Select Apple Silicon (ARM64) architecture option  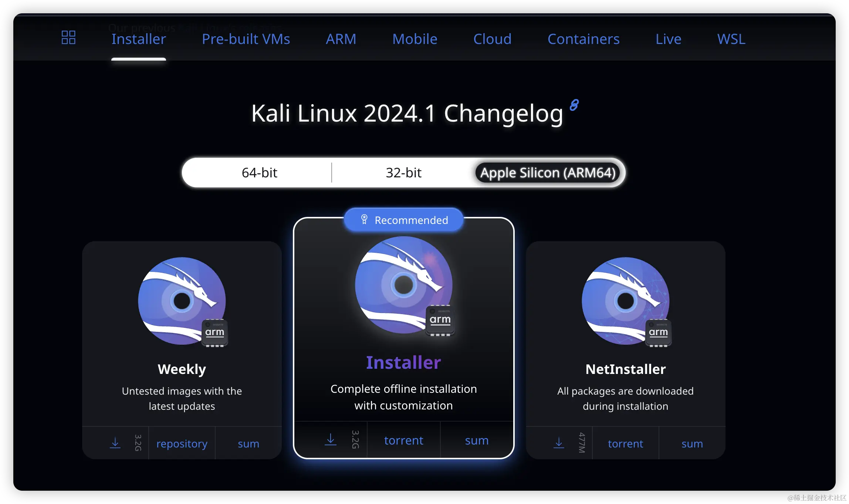click(548, 173)
